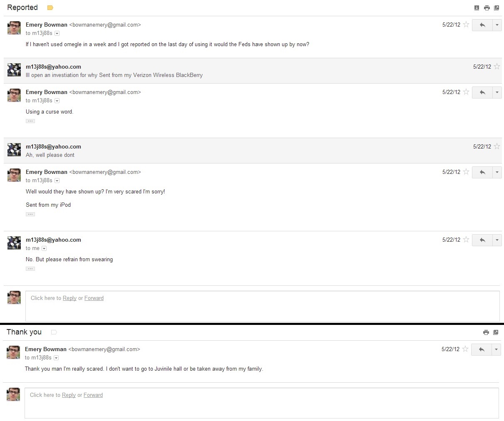Reply to the "Using a curse word" message
Viewport: 504px width, 421px height.
[x=482, y=92]
